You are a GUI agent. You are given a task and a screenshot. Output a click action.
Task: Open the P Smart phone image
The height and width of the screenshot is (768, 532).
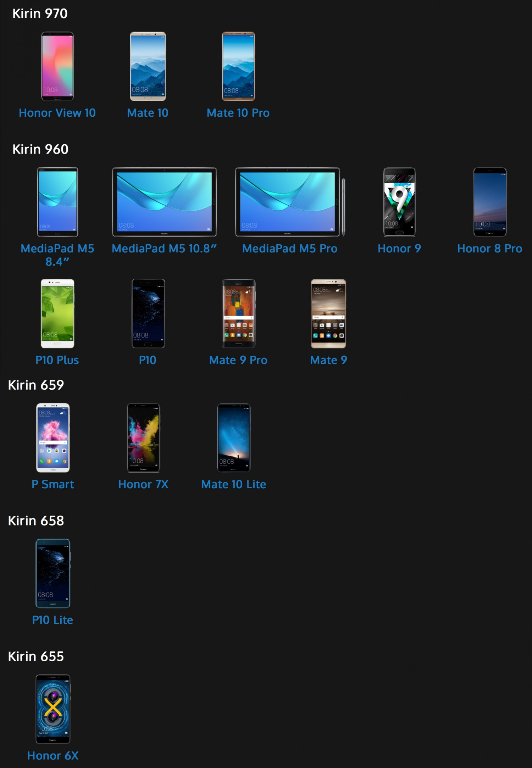[53, 438]
